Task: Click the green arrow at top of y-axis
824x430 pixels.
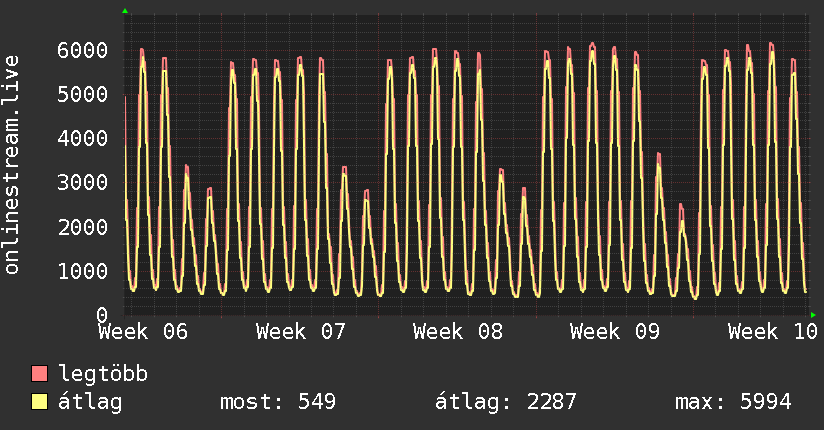Action: click(x=125, y=11)
